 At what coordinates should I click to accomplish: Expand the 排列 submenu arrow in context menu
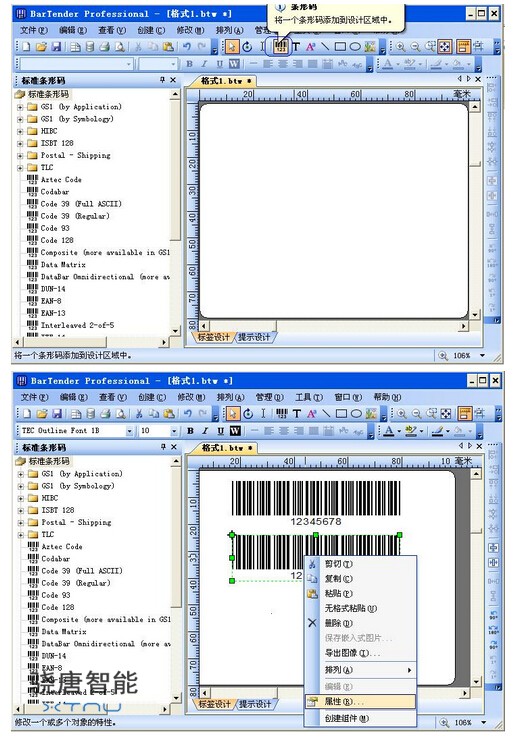click(x=409, y=670)
